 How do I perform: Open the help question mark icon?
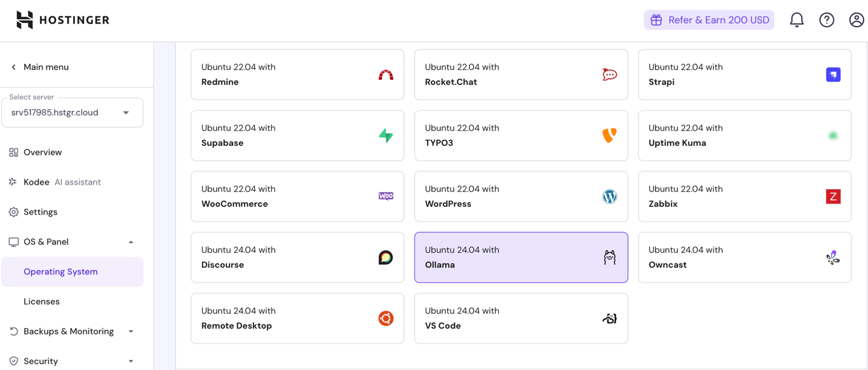826,20
